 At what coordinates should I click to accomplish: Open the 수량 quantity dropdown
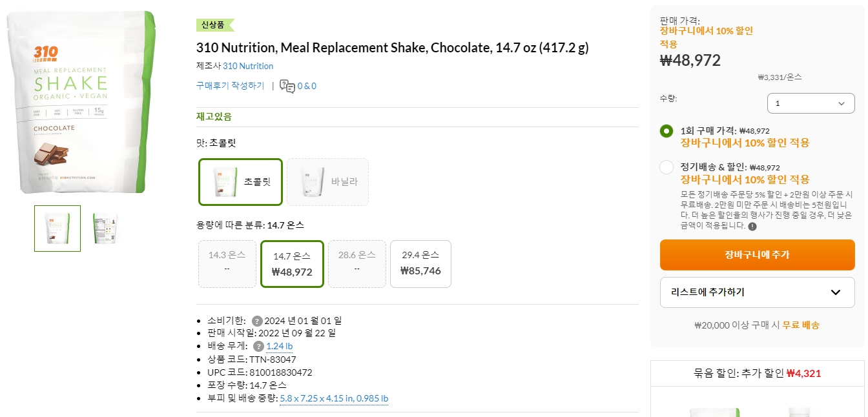click(x=811, y=103)
